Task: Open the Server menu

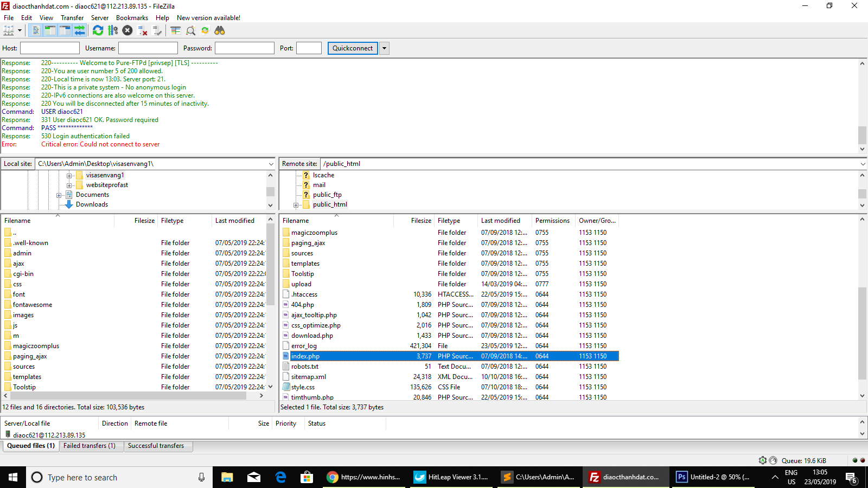Action: click(100, 18)
